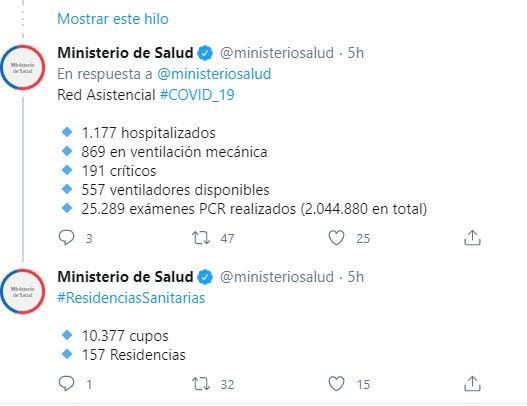Like the tweet about 1.177 hospitalizados

pos(336,238)
